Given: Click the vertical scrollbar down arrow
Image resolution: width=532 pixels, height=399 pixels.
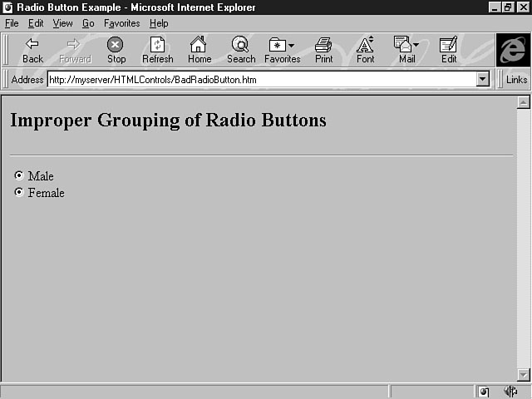Looking at the screenshot, I should [523, 375].
